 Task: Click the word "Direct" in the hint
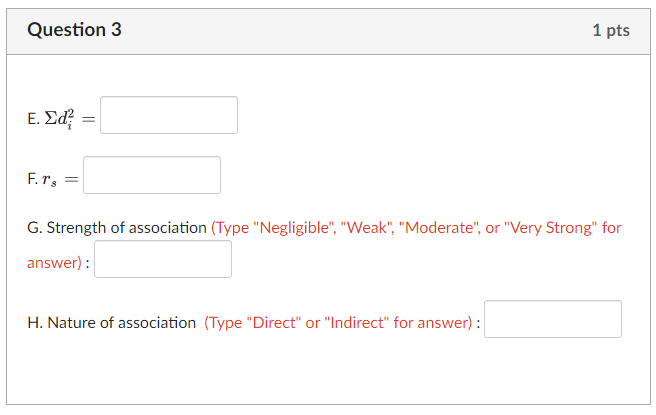coord(274,323)
